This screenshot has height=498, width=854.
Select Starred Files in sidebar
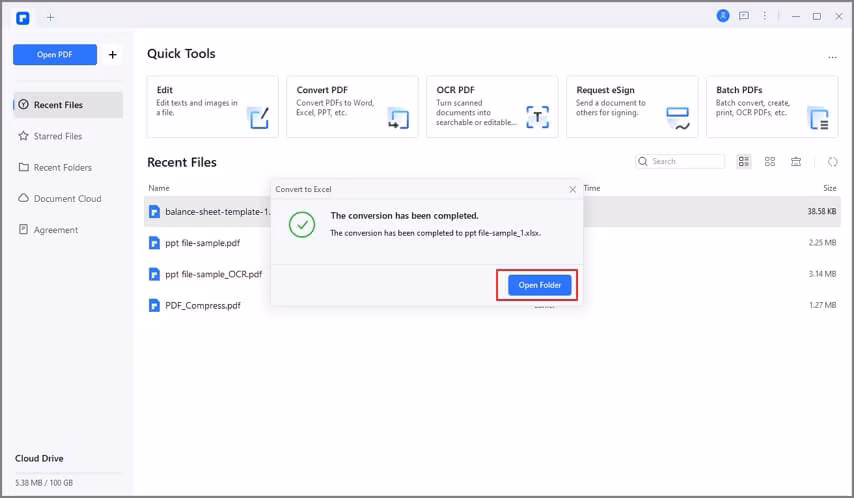tap(58, 136)
